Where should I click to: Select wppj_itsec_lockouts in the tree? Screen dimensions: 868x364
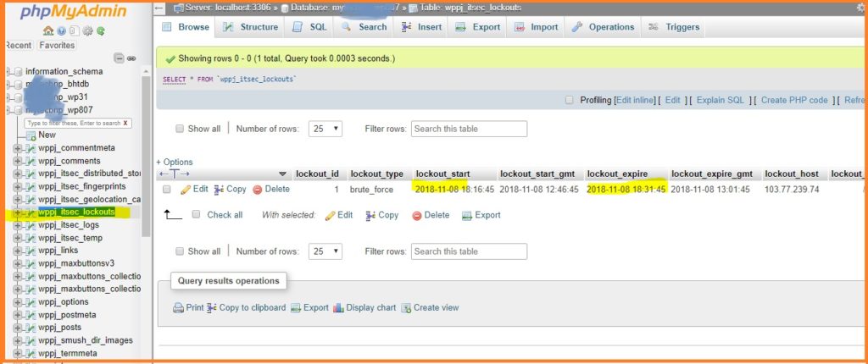click(76, 212)
